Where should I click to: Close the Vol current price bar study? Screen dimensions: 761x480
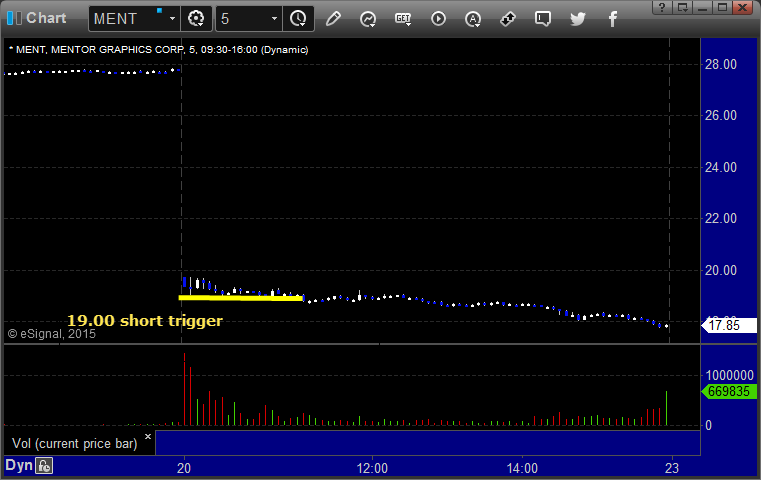(148, 437)
